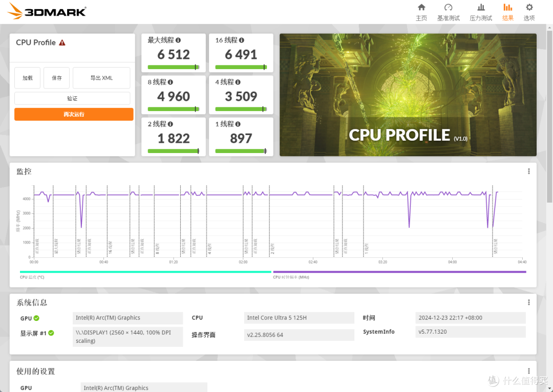Click the orange 再次运行 run again button
This screenshot has width=553, height=392.
coord(74,114)
